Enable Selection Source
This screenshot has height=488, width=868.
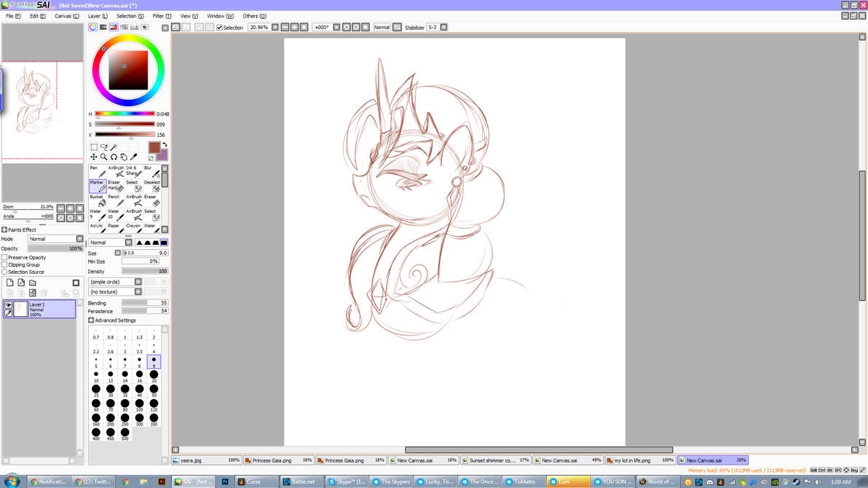tap(4, 272)
